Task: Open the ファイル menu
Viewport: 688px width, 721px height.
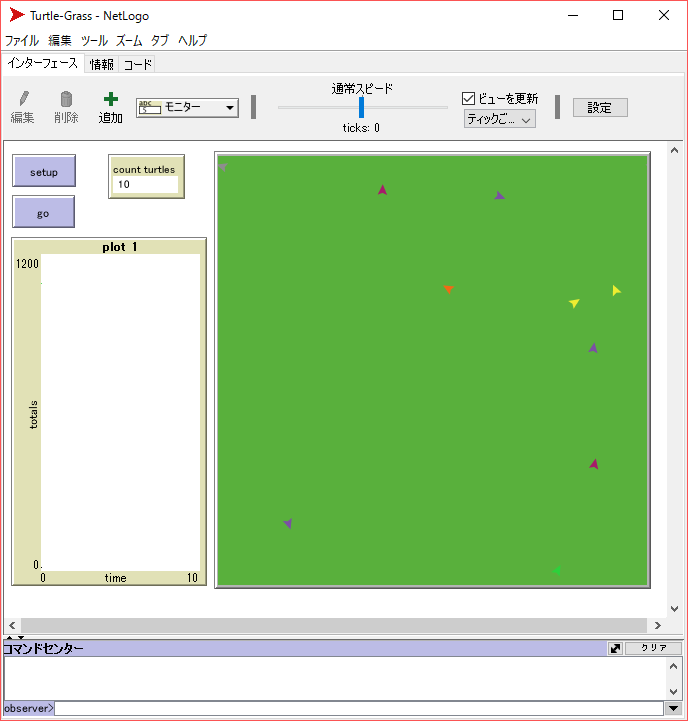Action: (22, 41)
